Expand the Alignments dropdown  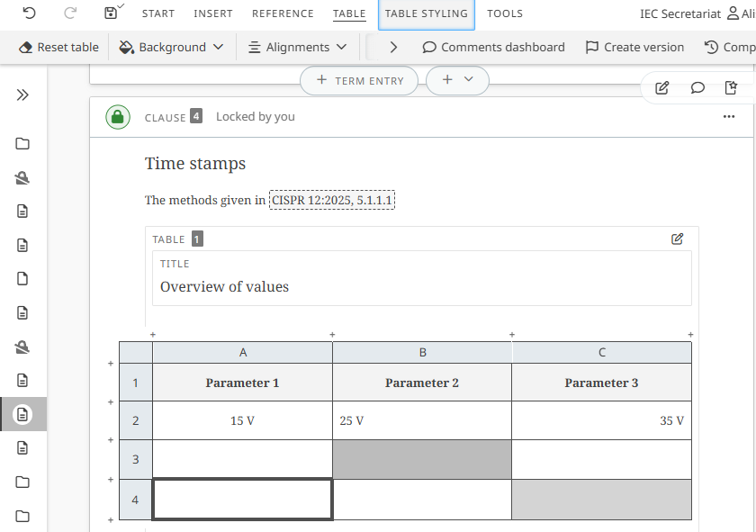[298, 48]
